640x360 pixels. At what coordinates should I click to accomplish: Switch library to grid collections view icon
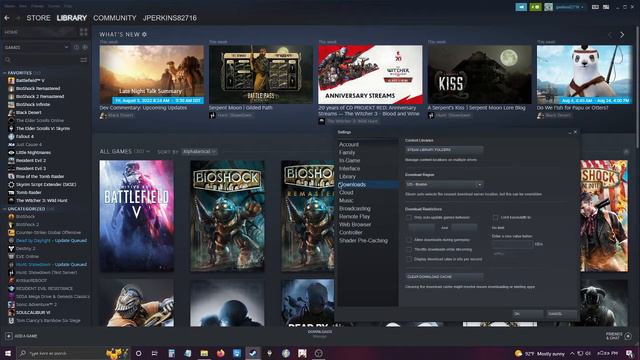(84, 32)
